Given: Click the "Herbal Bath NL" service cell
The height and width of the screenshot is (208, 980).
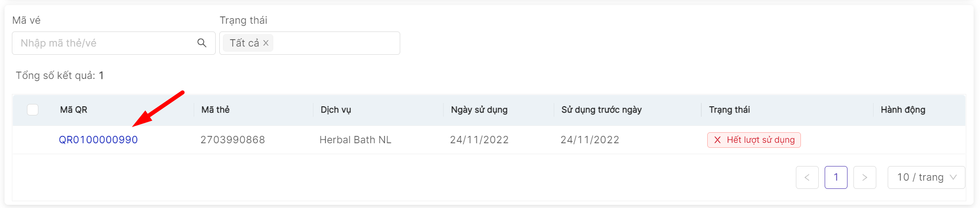Looking at the screenshot, I should click(355, 140).
